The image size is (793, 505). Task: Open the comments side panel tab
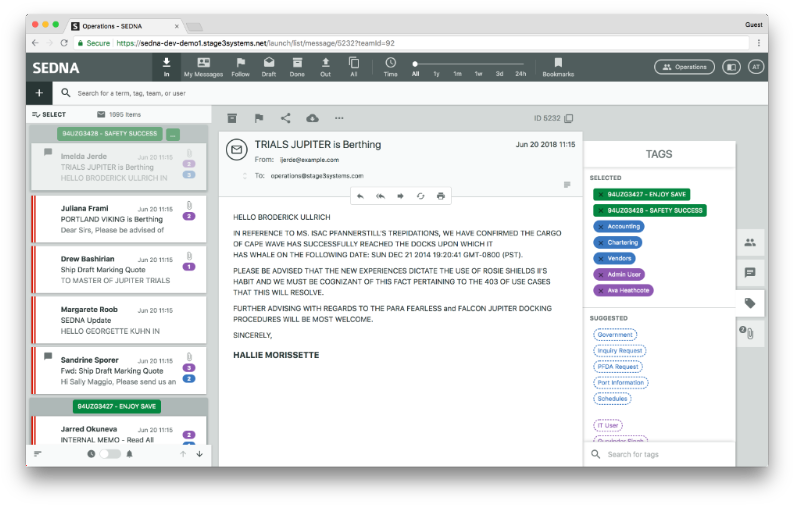point(750,273)
